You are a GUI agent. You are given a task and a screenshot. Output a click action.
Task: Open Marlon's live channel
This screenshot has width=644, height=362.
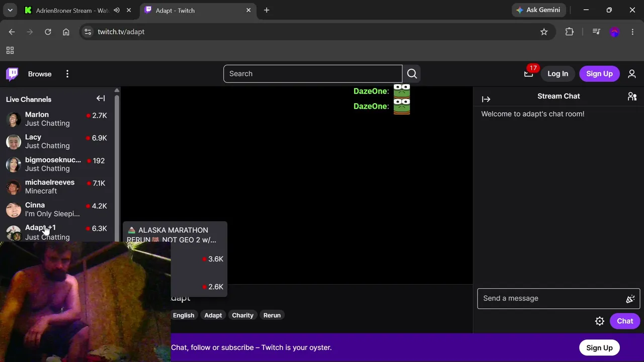click(x=57, y=119)
